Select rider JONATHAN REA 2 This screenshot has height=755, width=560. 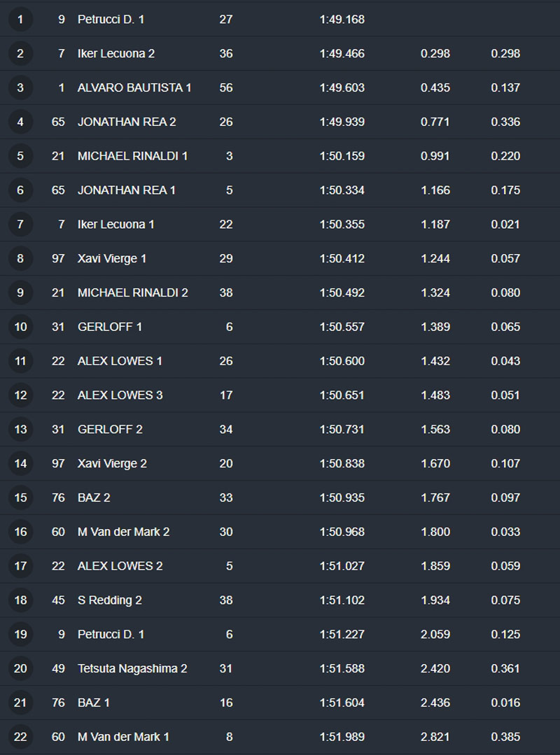(x=127, y=122)
